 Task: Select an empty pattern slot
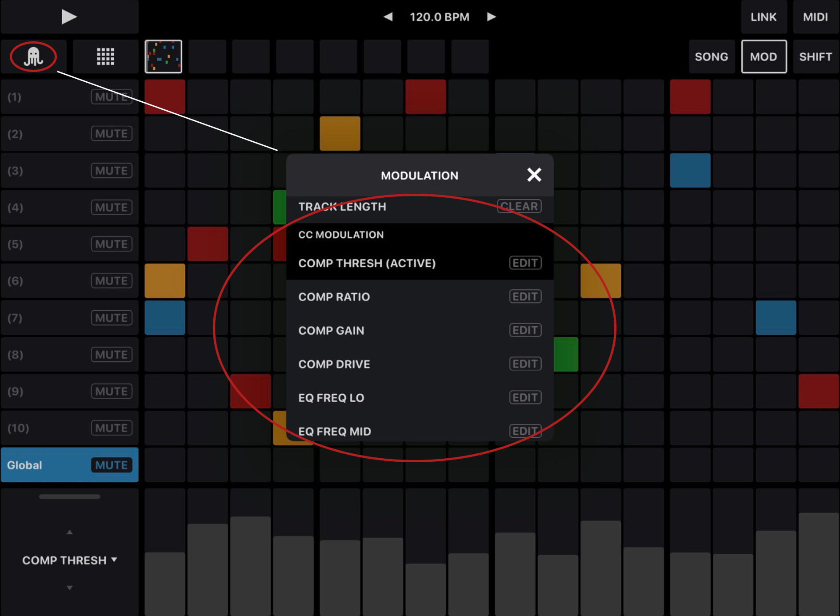207,56
